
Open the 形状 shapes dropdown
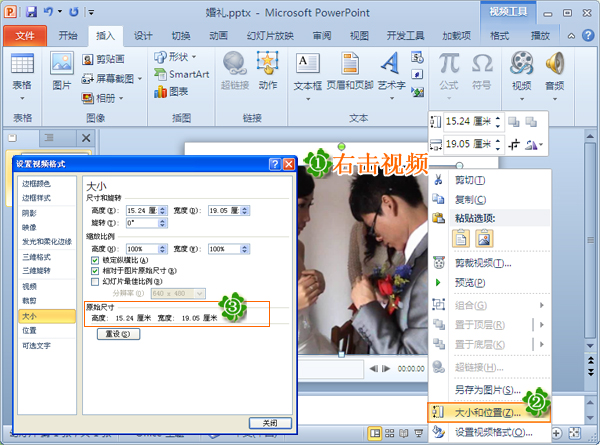(x=194, y=57)
